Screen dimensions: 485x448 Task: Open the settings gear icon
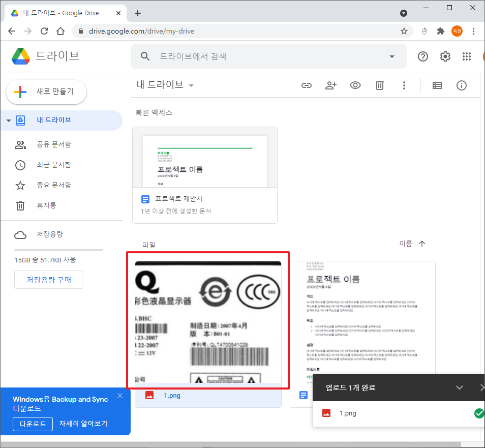pyautogui.click(x=445, y=56)
